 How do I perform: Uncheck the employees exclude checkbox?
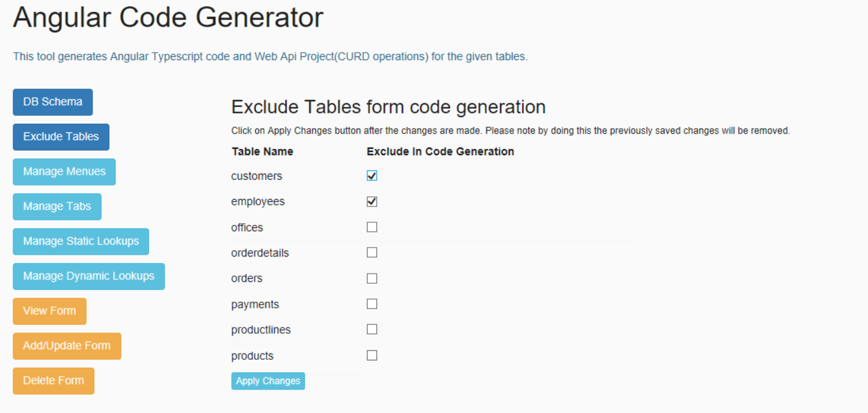pos(372,201)
